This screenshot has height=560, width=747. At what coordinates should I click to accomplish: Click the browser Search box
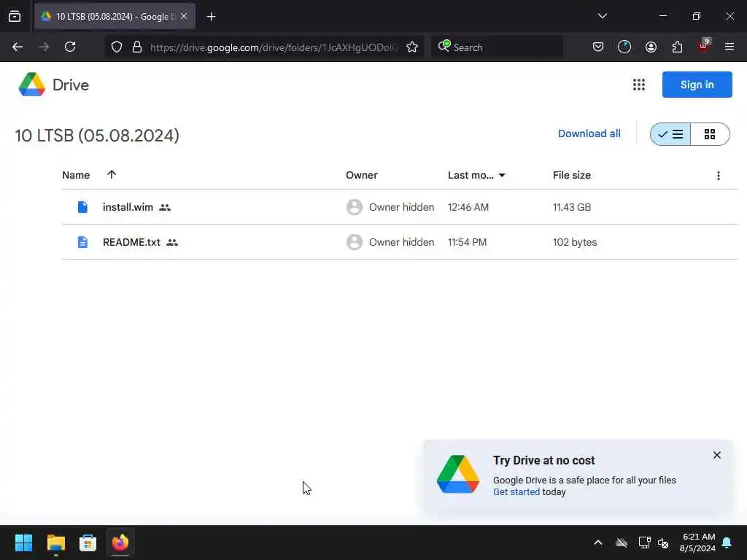tap(497, 47)
